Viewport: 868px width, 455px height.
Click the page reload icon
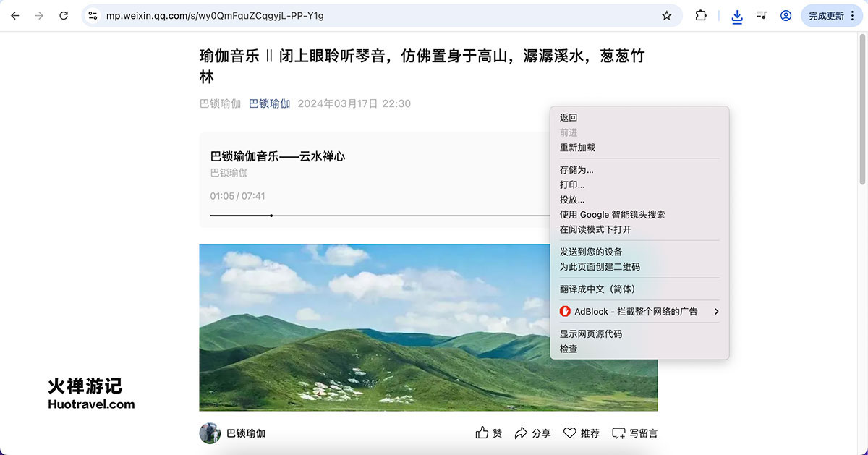tap(64, 14)
